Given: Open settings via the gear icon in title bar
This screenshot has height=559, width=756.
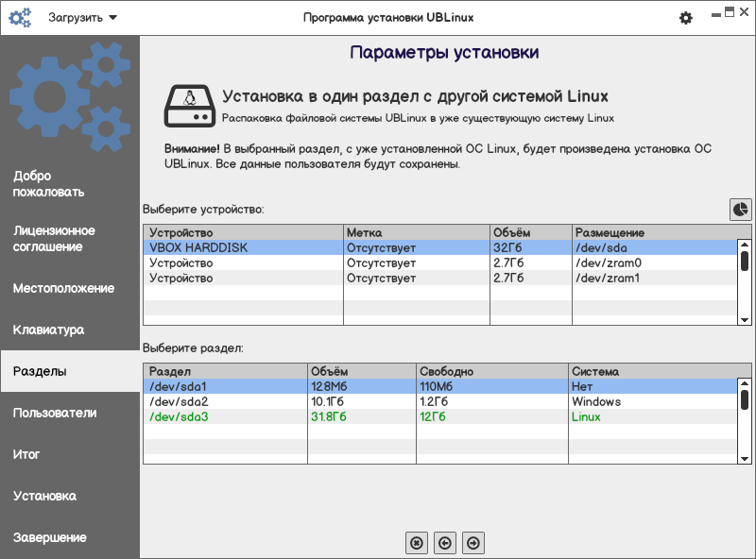Looking at the screenshot, I should (x=686, y=18).
